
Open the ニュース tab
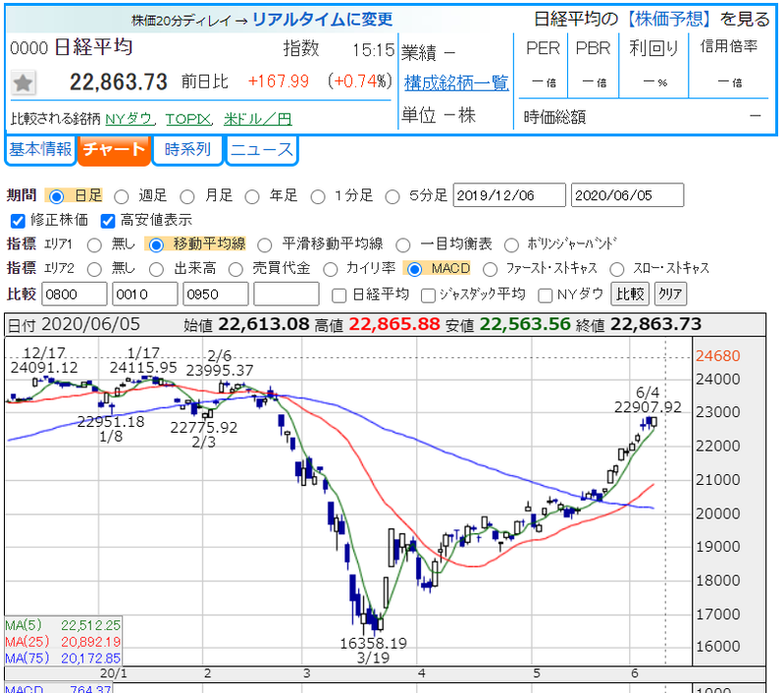point(262,149)
